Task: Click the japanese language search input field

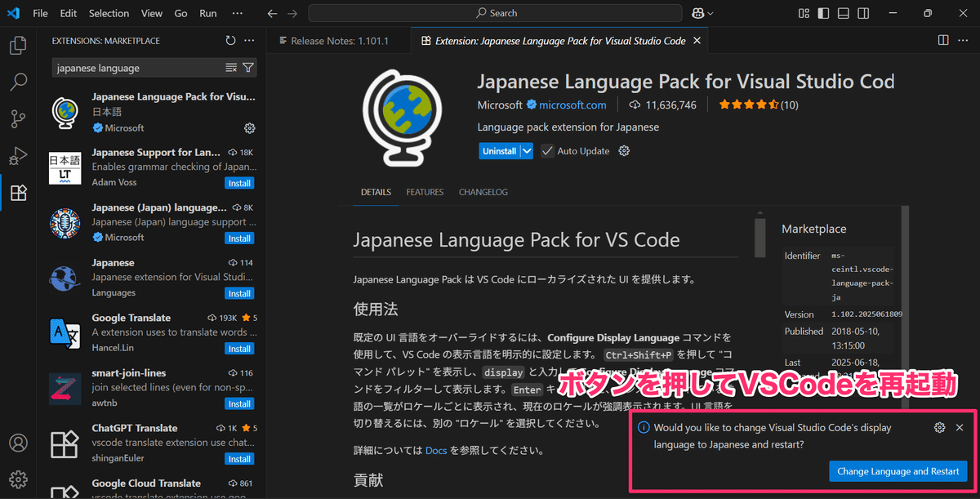Action: (131, 68)
